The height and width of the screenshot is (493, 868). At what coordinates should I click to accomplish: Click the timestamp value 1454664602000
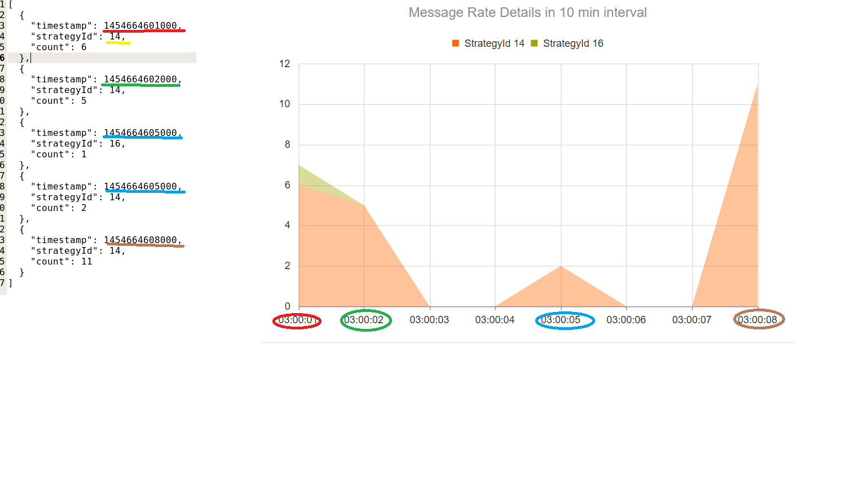140,79
